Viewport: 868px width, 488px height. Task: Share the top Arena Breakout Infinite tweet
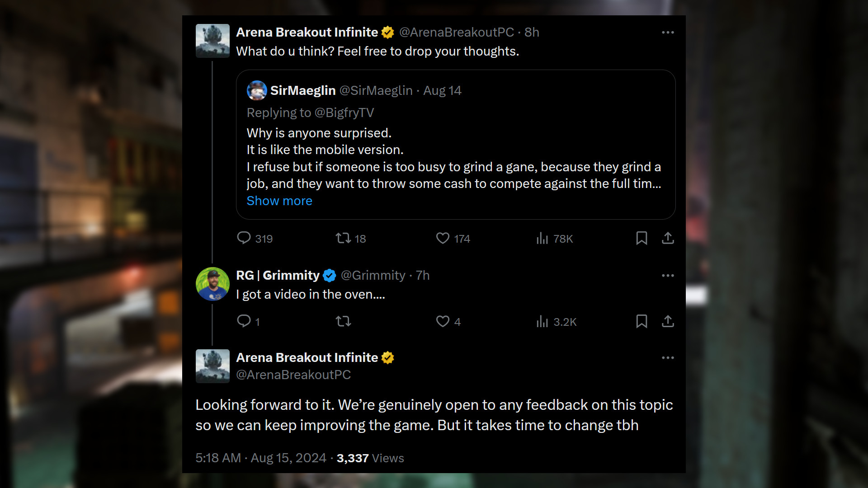pos(668,238)
